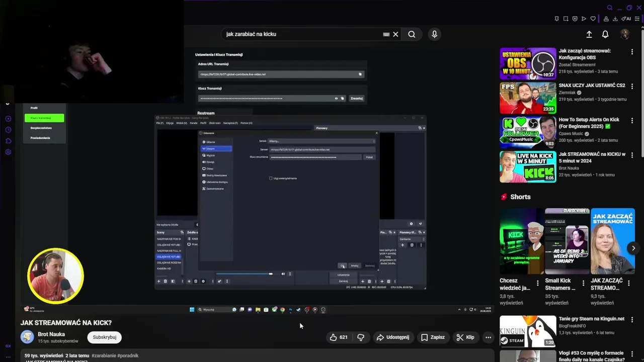
Task: Click Pokaż button in OBS settings
Action: 369,157
